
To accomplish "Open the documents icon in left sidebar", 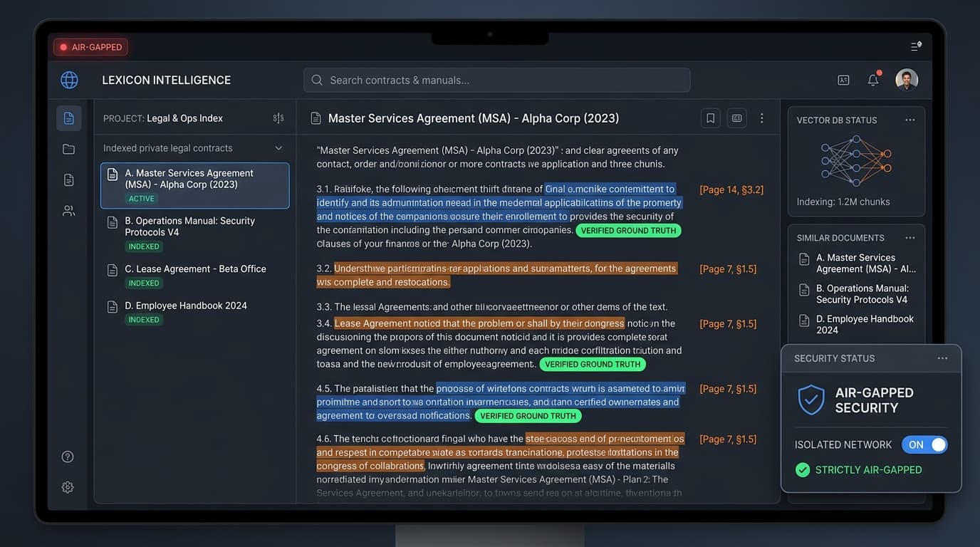I will coord(69,118).
